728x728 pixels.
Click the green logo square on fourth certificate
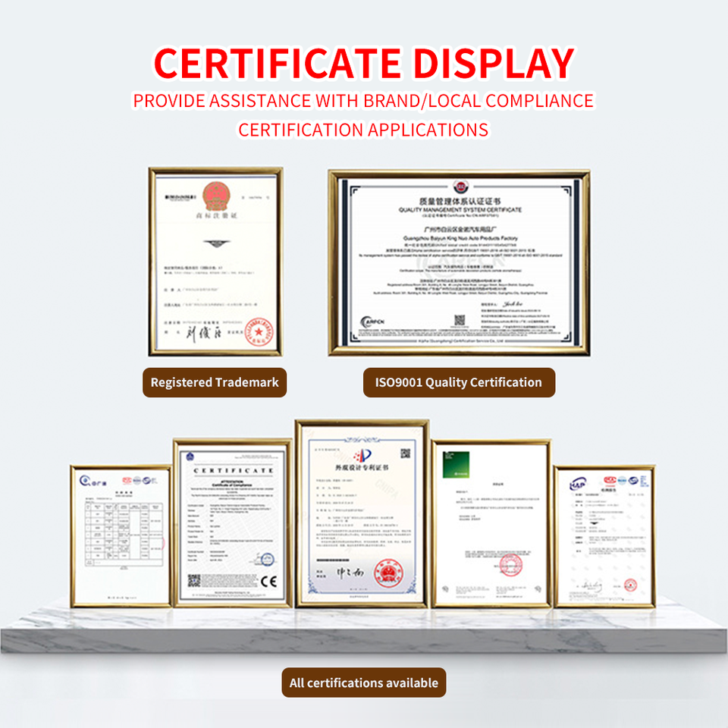tap(456, 464)
